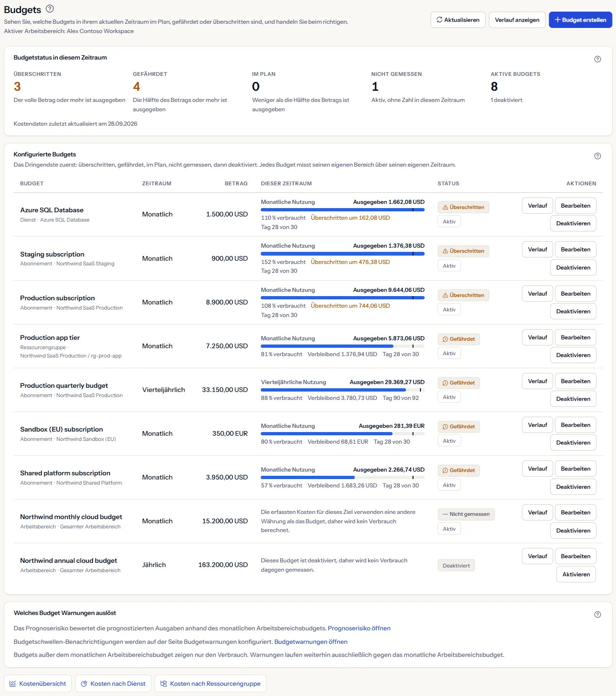This screenshot has height=696, width=616.
Task: Click help icon in Warnungen panel
Action: click(597, 615)
